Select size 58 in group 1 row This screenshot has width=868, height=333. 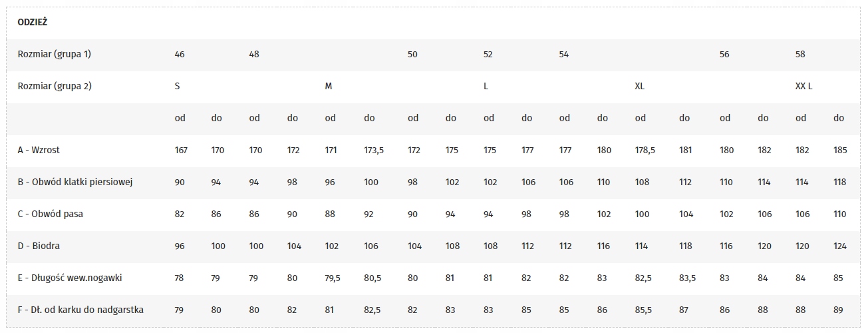coord(800,54)
